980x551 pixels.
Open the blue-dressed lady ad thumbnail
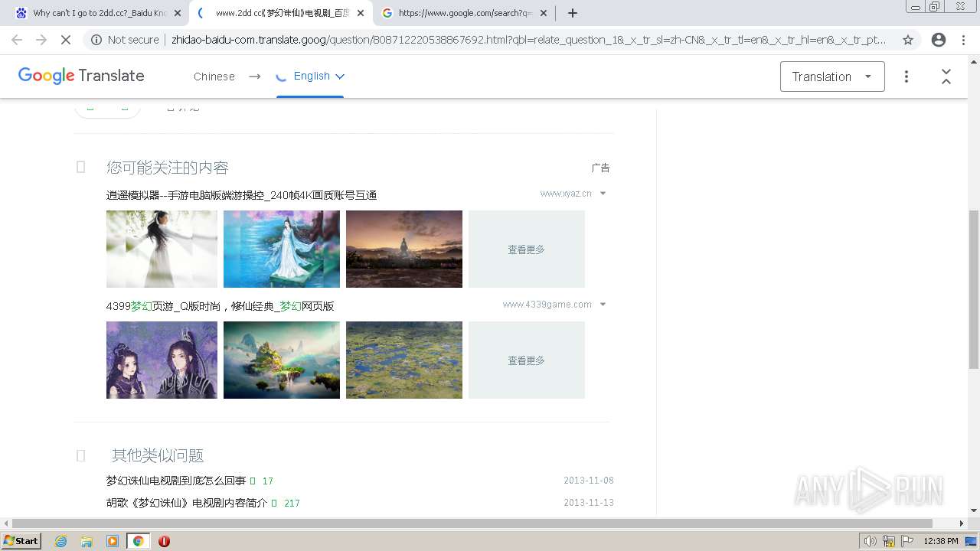click(282, 249)
